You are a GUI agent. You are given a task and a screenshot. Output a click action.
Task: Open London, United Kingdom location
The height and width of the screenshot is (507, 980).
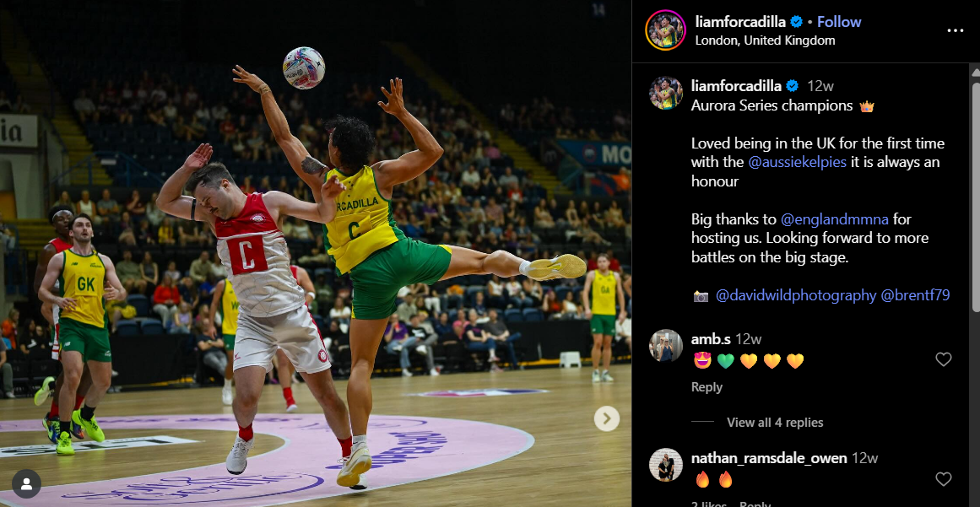click(x=765, y=40)
